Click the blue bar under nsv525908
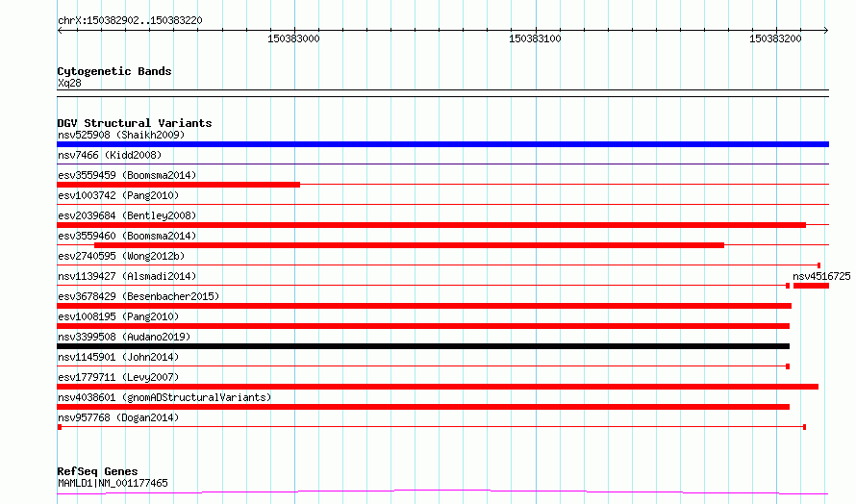Viewport: 856px width, 504px height. pyautogui.click(x=442, y=144)
